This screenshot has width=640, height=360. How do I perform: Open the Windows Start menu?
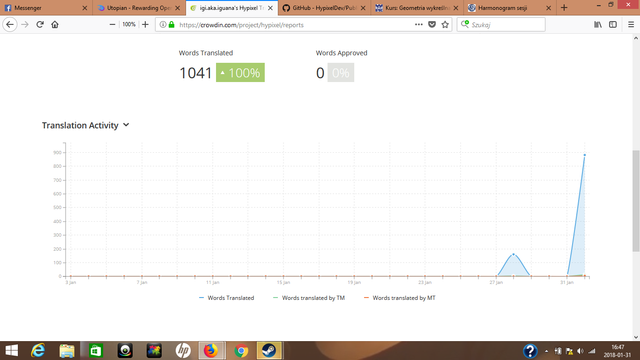coord(11,351)
